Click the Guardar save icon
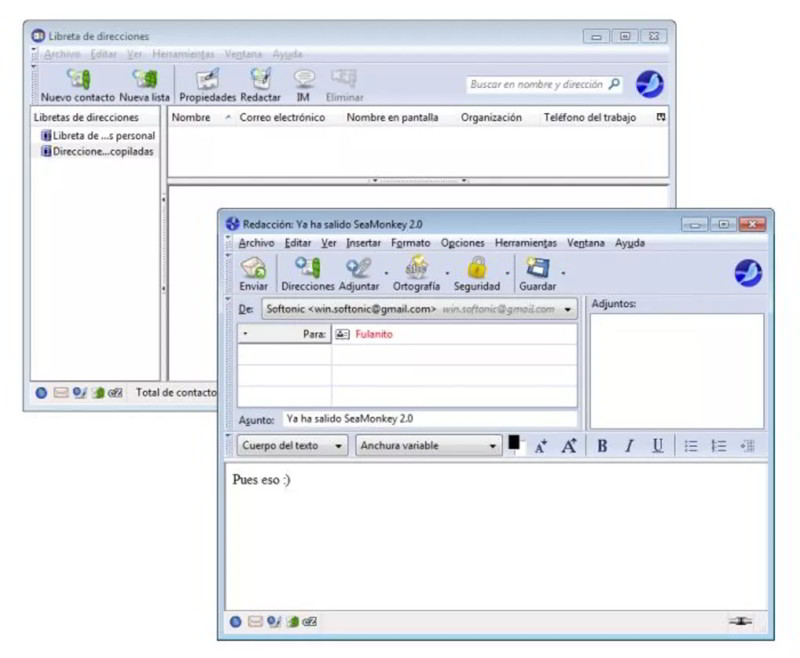This screenshot has height=658, width=800. pyautogui.click(x=538, y=268)
